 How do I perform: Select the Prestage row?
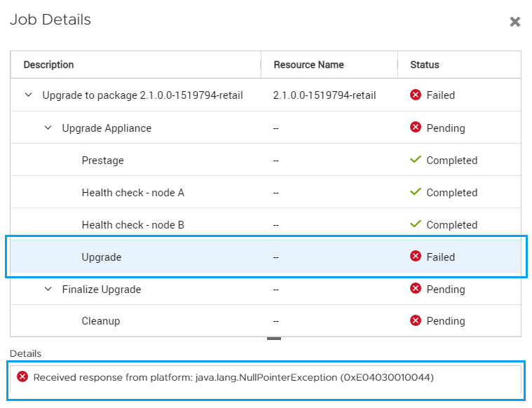point(102,161)
